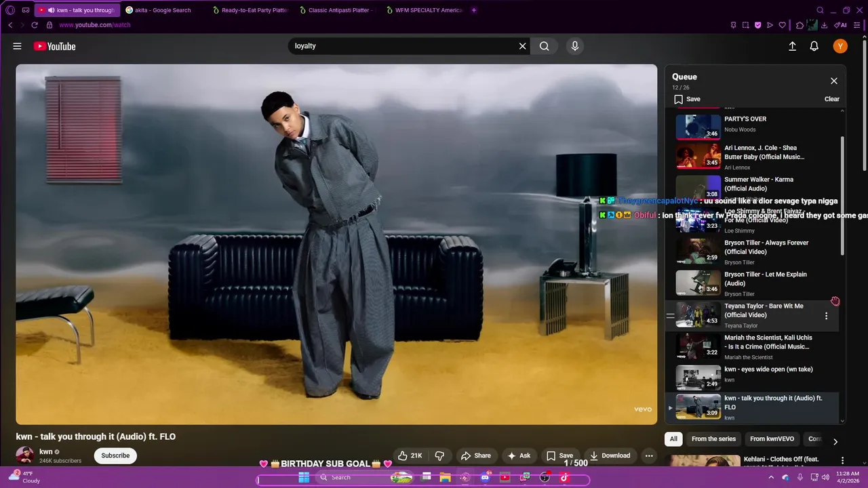
Task: Open the Create upload icon
Action: 792,46
